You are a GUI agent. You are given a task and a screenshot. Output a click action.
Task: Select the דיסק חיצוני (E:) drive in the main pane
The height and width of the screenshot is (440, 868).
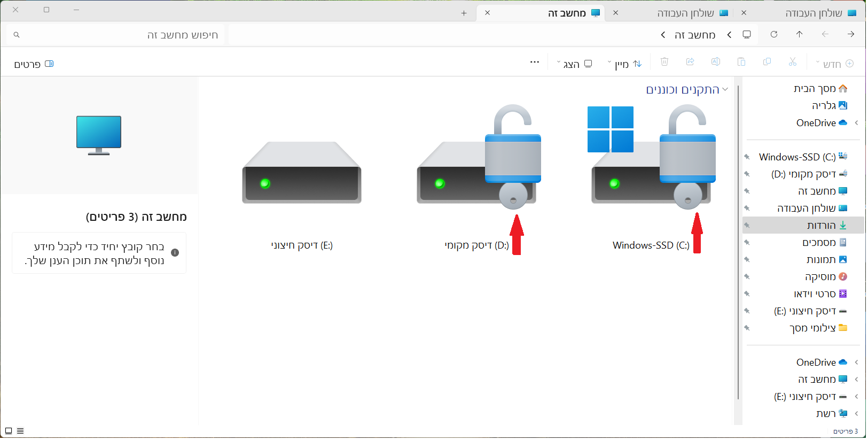point(302,195)
